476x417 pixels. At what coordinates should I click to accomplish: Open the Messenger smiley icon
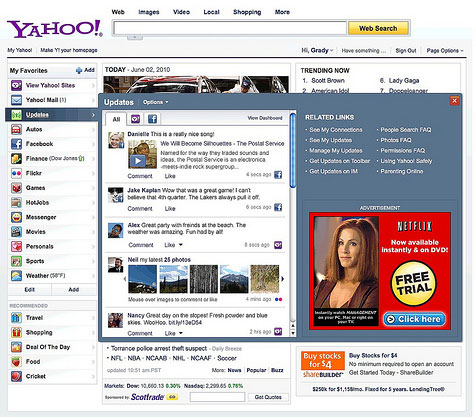click(x=16, y=217)
